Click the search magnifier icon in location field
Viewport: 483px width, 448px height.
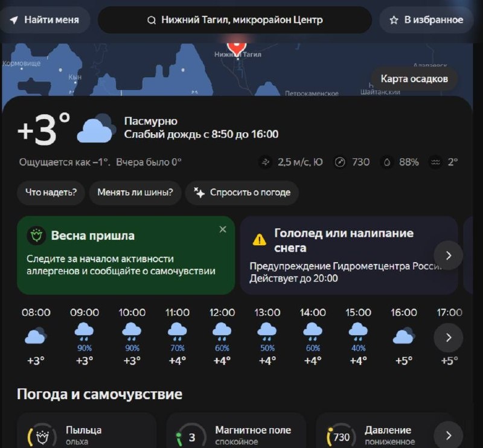click(x=152, y=21)
